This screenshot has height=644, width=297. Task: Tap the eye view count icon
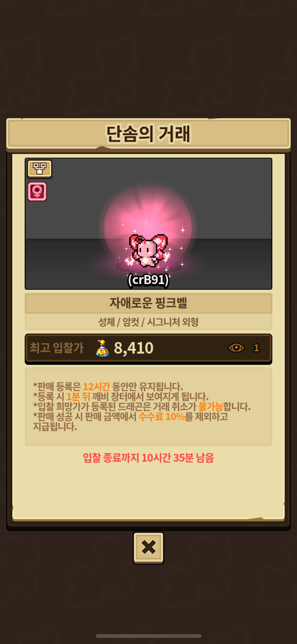236,348
